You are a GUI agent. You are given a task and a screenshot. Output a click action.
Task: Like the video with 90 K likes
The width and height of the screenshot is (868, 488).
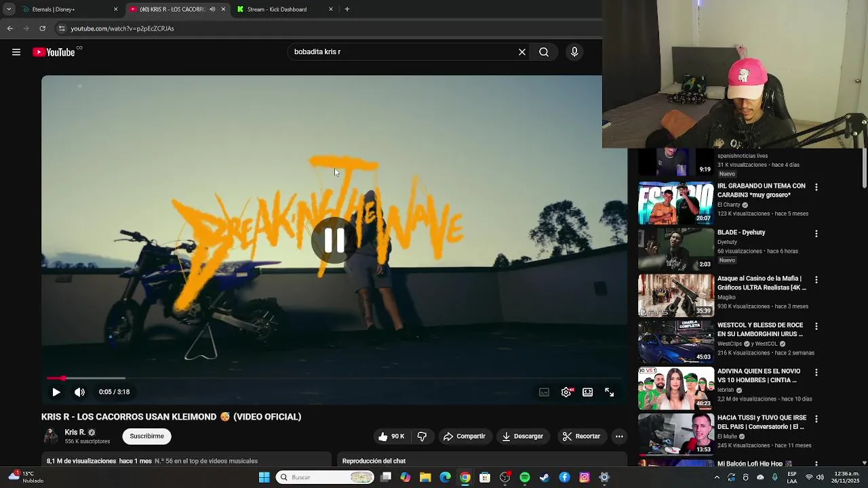392,436
